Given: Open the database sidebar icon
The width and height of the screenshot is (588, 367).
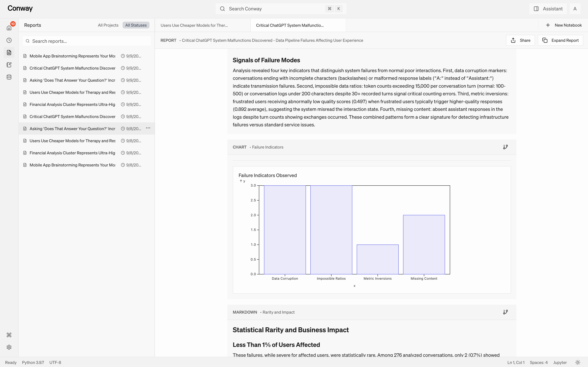Looking at the screenshot, I should [x=9, y=77].
